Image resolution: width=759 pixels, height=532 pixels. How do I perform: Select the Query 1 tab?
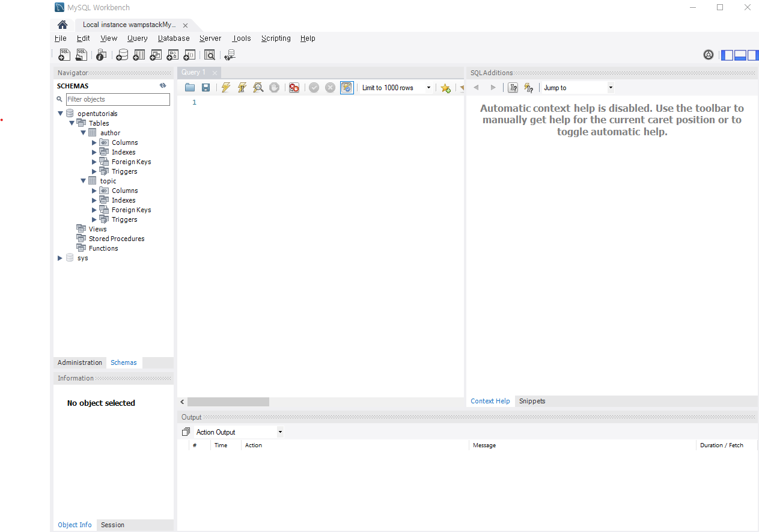point(194,72)
